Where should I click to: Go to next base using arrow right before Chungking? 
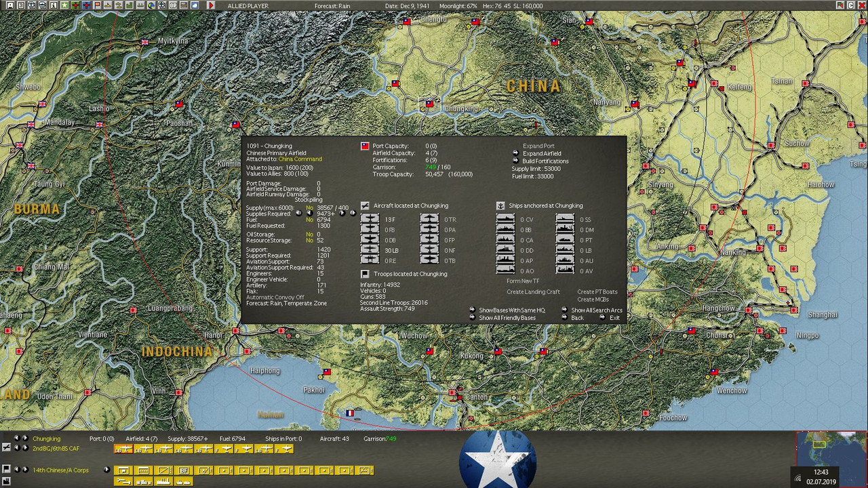[26, 439]
